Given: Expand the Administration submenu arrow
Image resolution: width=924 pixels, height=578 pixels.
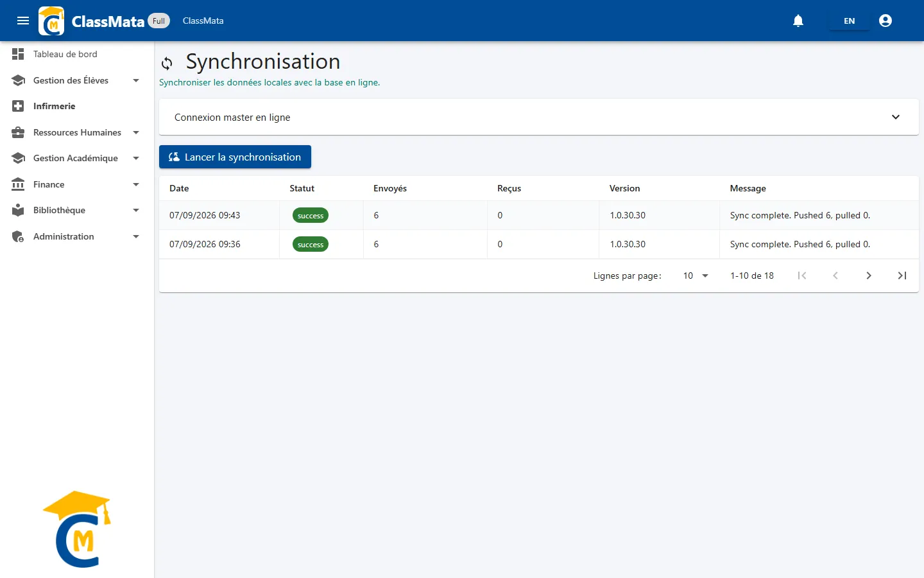Looking at the screenshot, I should [x=136, y=236].
